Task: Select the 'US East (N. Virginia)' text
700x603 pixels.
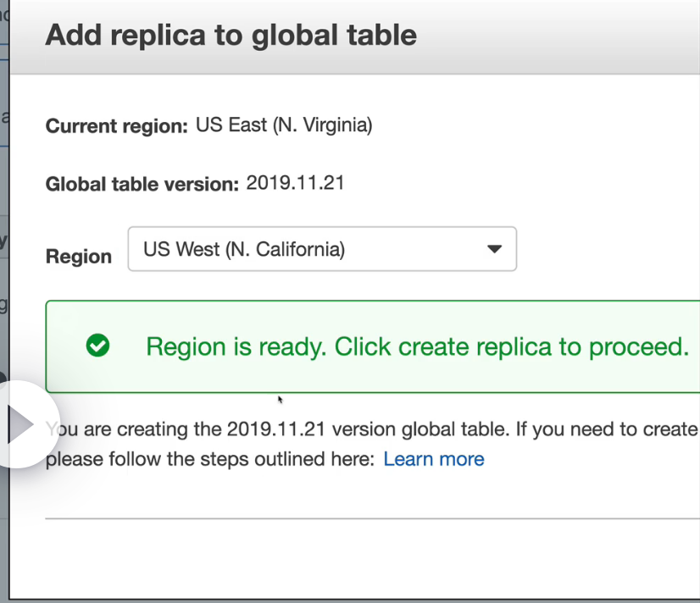Action: coord(284,125)
